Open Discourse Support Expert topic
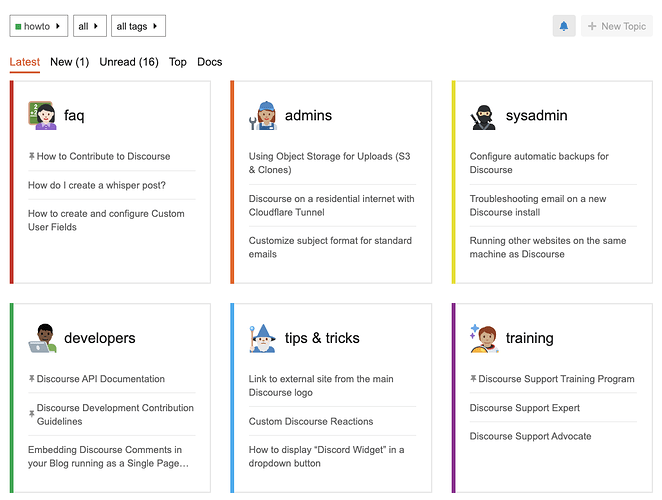Viewport: 662px width, 500px height. point(524,408)
